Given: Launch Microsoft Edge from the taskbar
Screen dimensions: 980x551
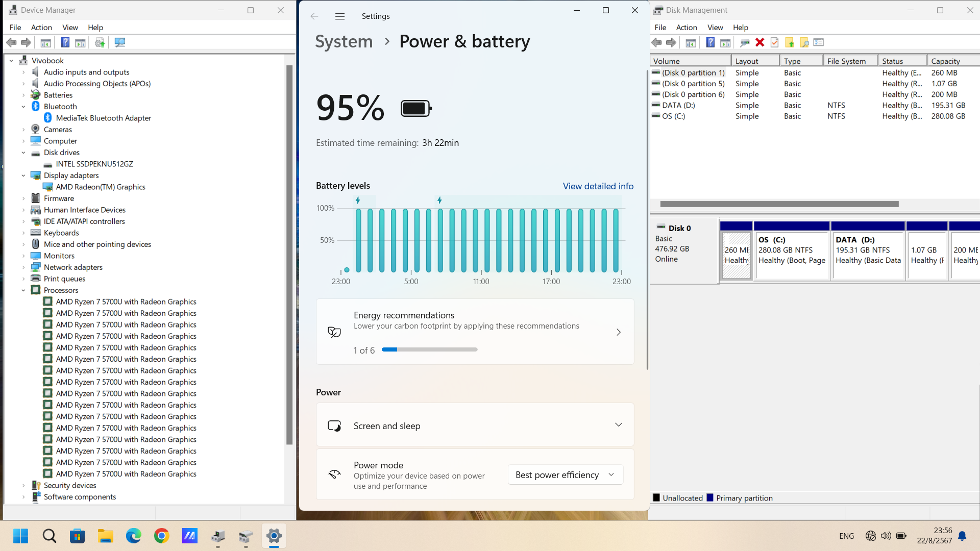Looking at the screenshot, I should click(133, 536).
